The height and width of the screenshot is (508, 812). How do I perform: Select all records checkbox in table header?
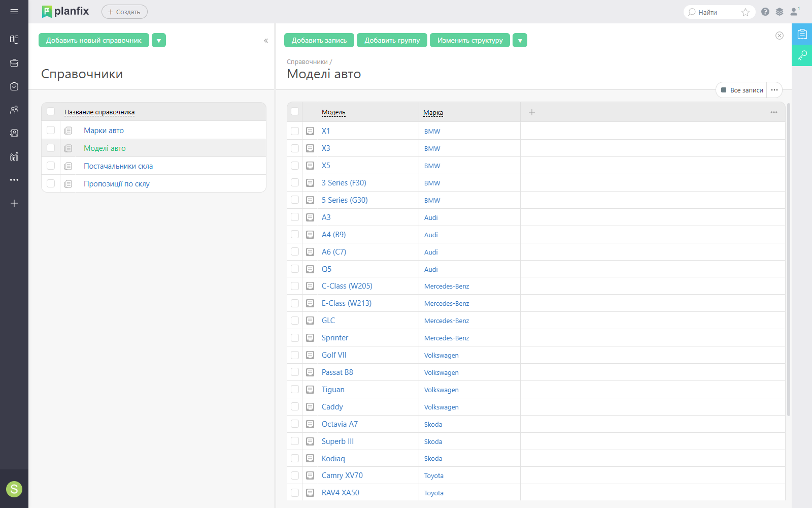click(x=295, y=111)
